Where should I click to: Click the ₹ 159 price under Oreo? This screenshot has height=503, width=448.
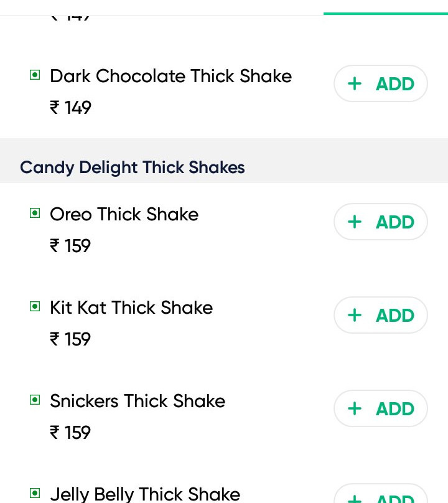click(70, 246)
